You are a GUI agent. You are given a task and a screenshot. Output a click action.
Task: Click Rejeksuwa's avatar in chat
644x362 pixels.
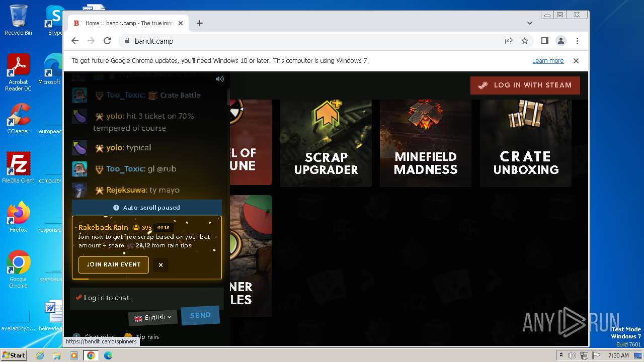79,190
